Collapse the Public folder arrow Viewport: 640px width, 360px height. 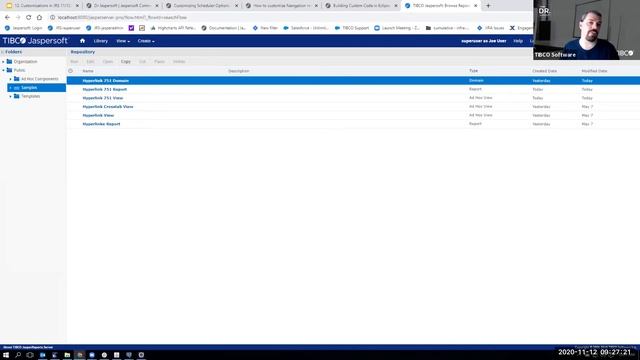(x=3, y=70)
